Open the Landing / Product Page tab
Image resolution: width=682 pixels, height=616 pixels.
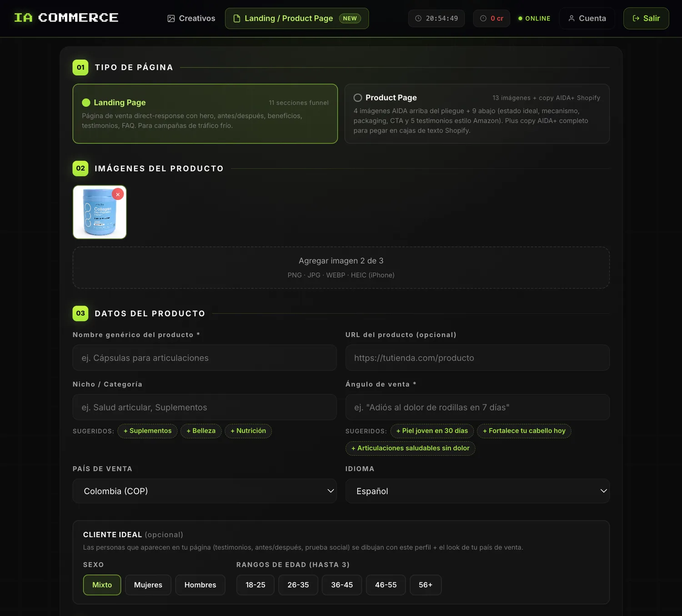pos(297,18)
